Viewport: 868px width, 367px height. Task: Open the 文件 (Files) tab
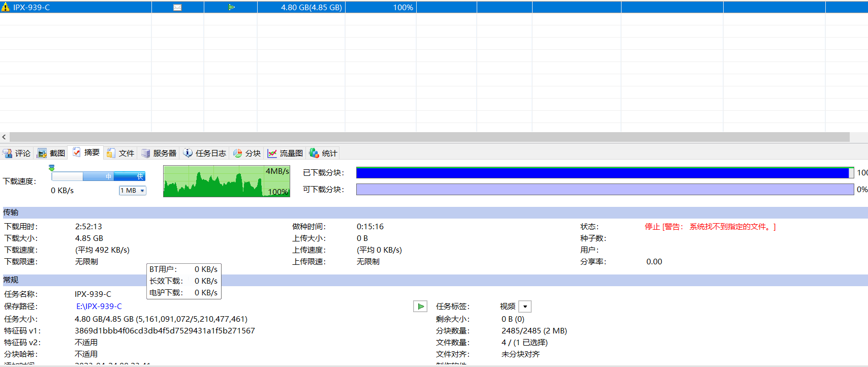tap(120, 153)
